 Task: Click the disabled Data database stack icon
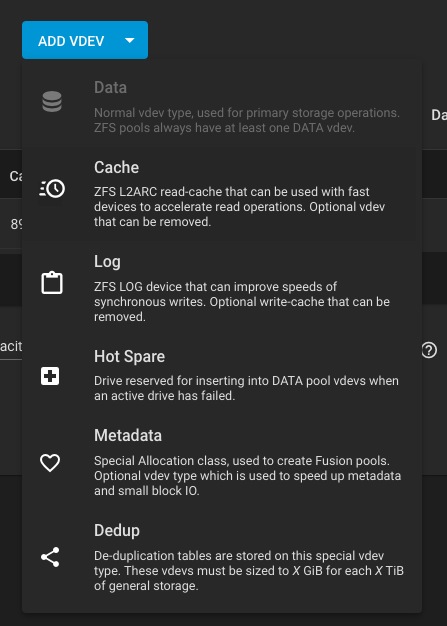pos(52,101)
